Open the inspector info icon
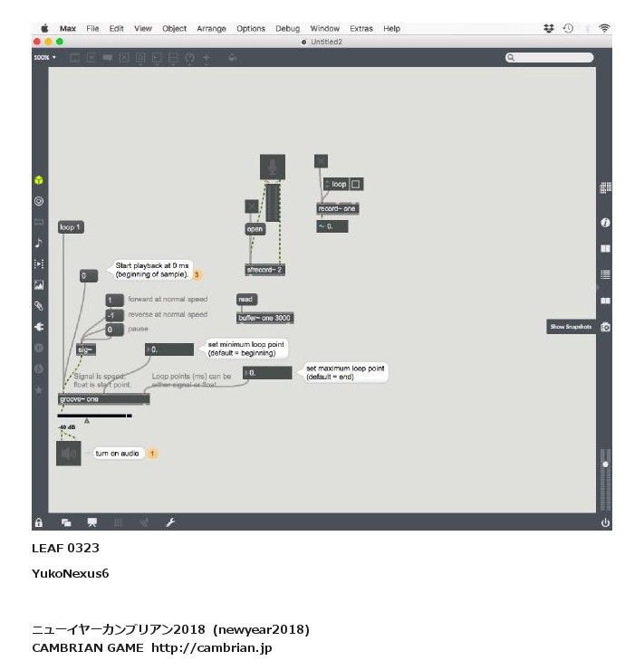644x670 pixels. tap(605, 222)
